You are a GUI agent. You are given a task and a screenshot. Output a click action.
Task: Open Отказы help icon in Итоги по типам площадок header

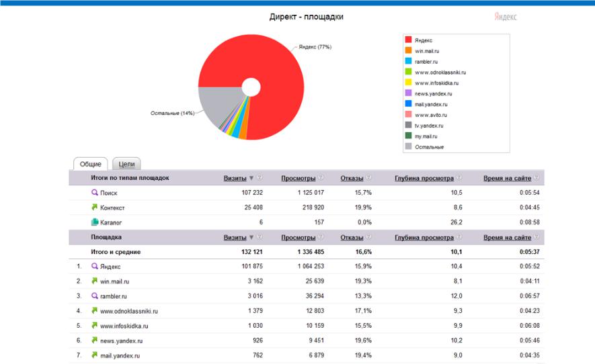click(369, 178)
